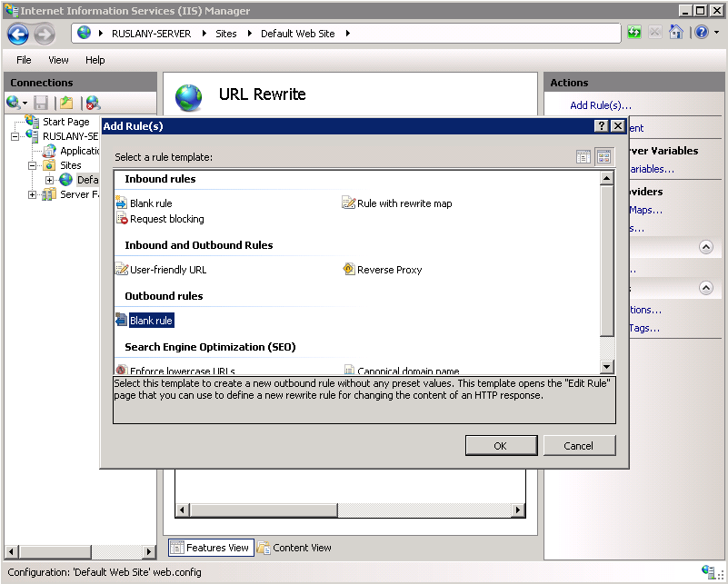Click the template list scrollbar down arrow
728x584 pixels.
tap(606, 366)
